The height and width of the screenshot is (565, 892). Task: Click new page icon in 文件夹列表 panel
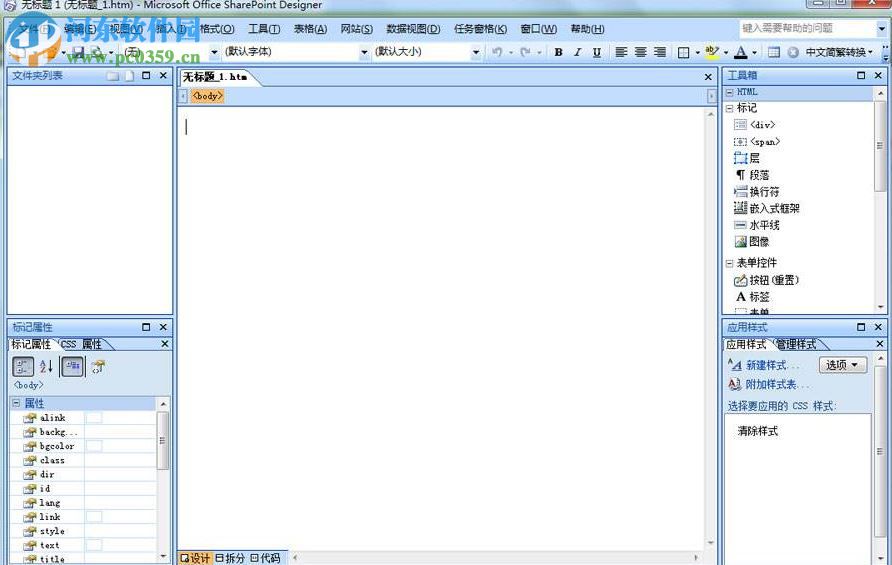pos(129,76)
